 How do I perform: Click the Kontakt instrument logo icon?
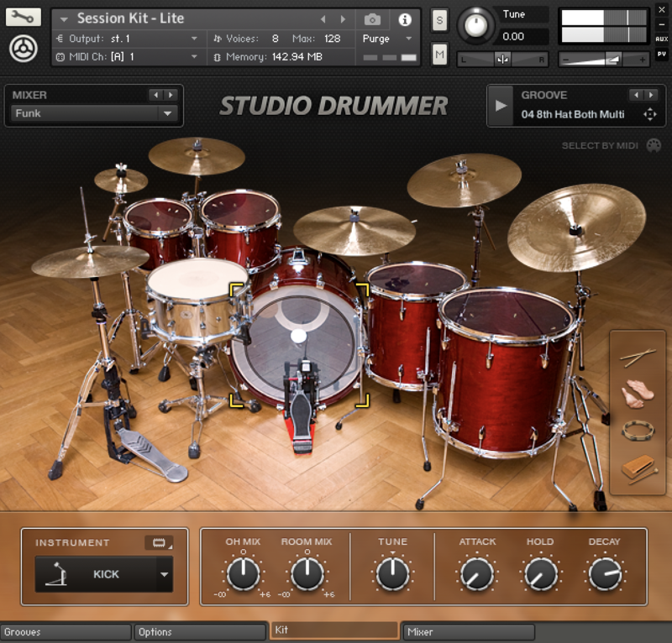(x=24, y=49)
